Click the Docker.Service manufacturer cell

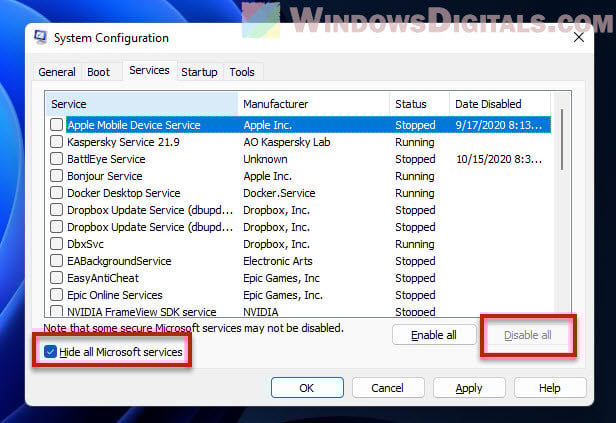coord(279,193)
